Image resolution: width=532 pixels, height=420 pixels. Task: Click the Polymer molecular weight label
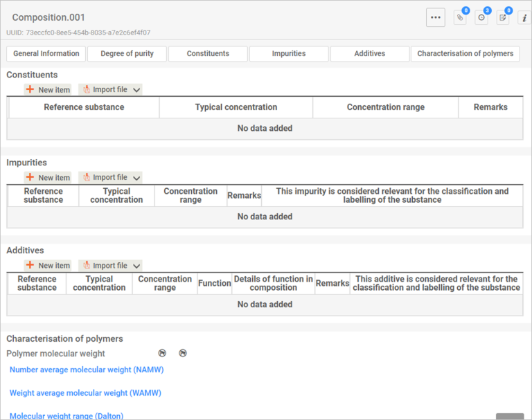pyautogui.click(x=55, y=354)
